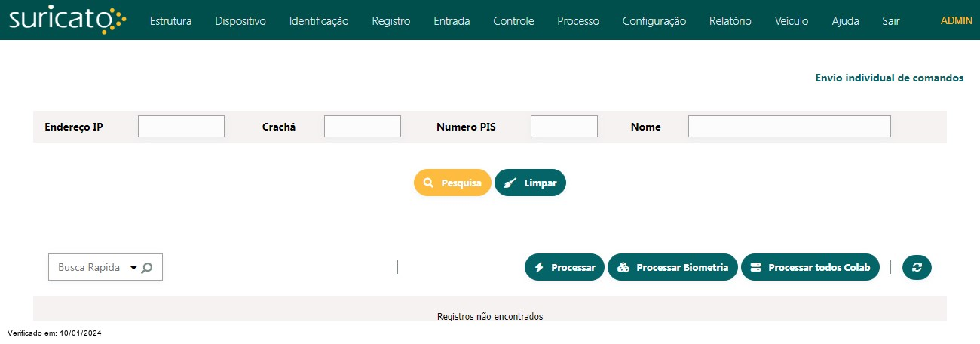The height and width of the screenshot is (344, 980).
Task: Click the ADMIN user label
Action: coord(957,20)
